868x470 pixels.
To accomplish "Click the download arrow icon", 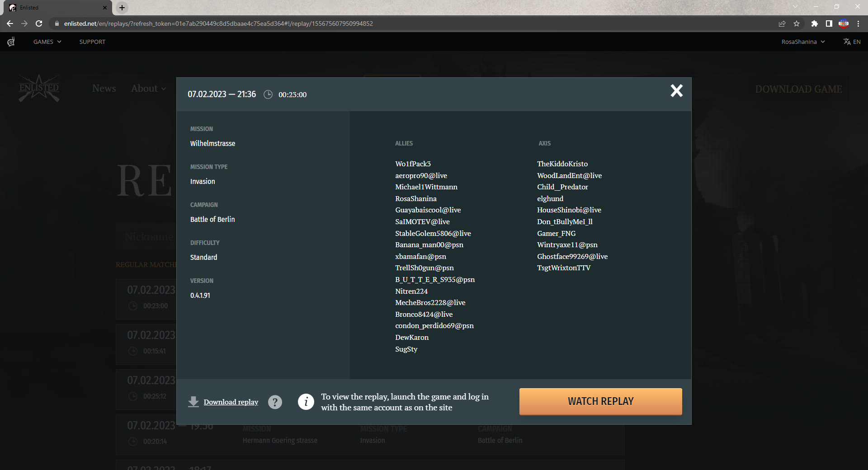I will [x=193, y=402].
